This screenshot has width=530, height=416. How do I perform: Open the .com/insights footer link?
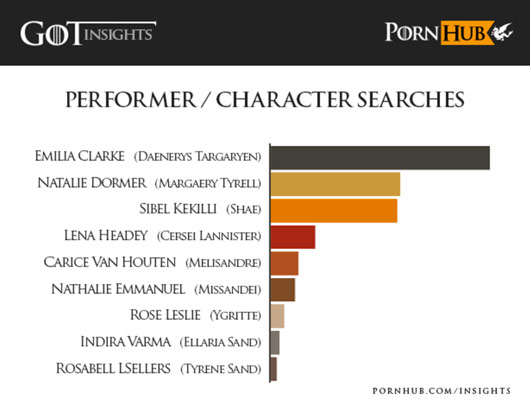(x=441, y=391)
